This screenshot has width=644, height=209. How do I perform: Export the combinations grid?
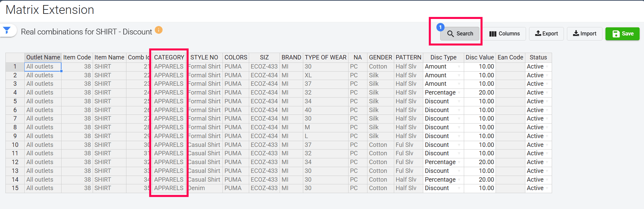(546, 34)
